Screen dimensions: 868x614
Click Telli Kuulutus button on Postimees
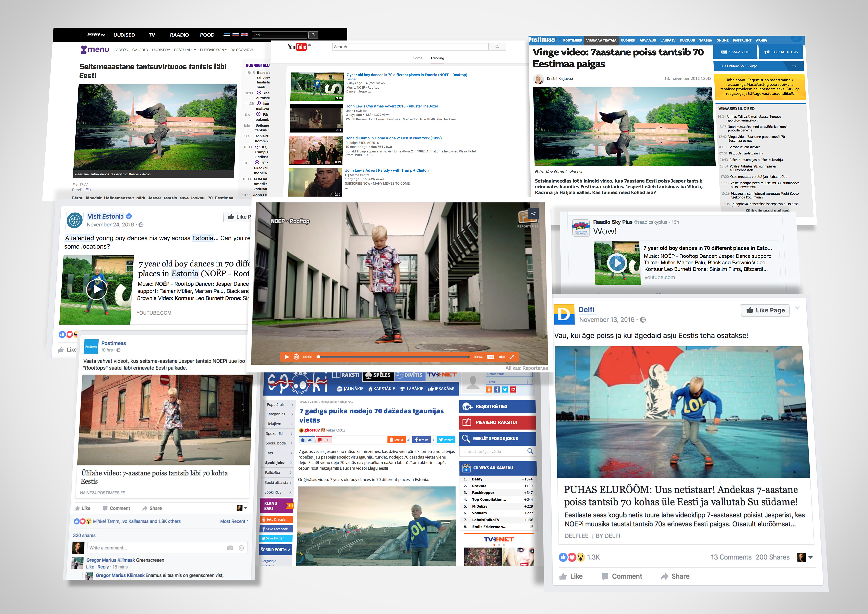point(781,52)
